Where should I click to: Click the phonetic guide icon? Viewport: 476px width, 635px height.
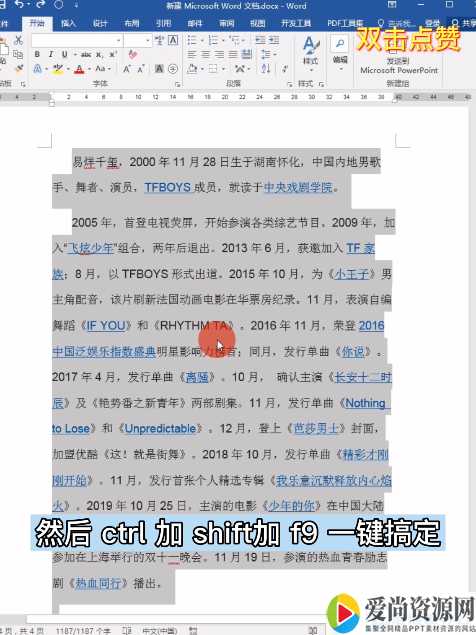click(x=160, y=40)
